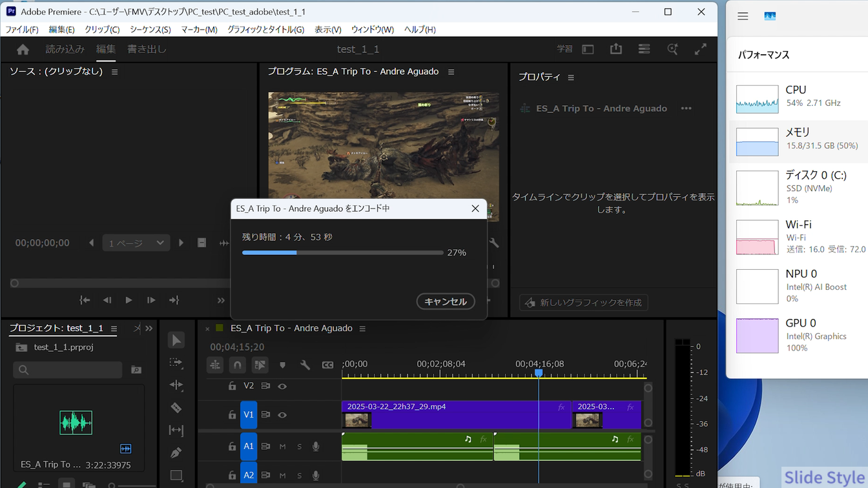
Task: Hide the V1 track output with the eye icon
Action: pyautogui.click(x=282, y=415)
